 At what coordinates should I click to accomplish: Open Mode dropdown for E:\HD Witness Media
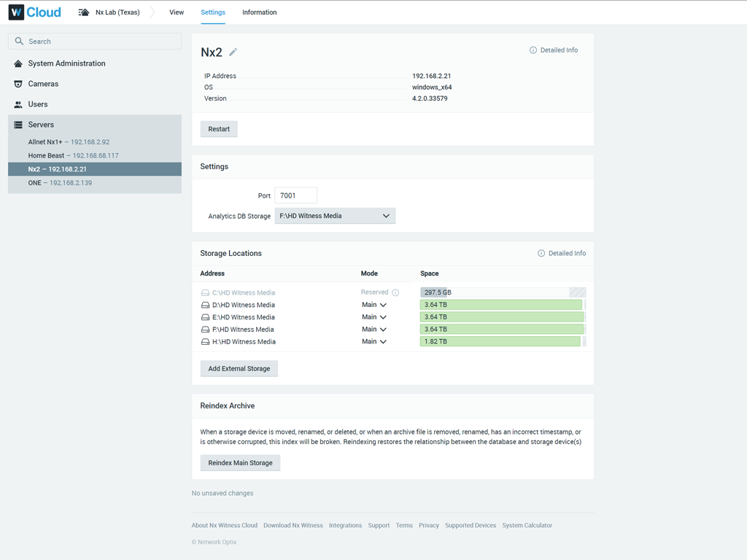[x=374, y=317]
